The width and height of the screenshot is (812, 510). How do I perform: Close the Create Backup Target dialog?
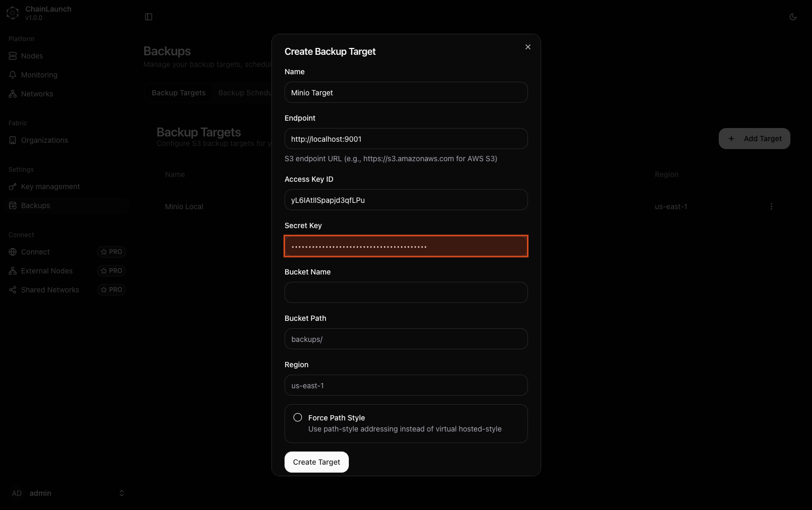527,47
